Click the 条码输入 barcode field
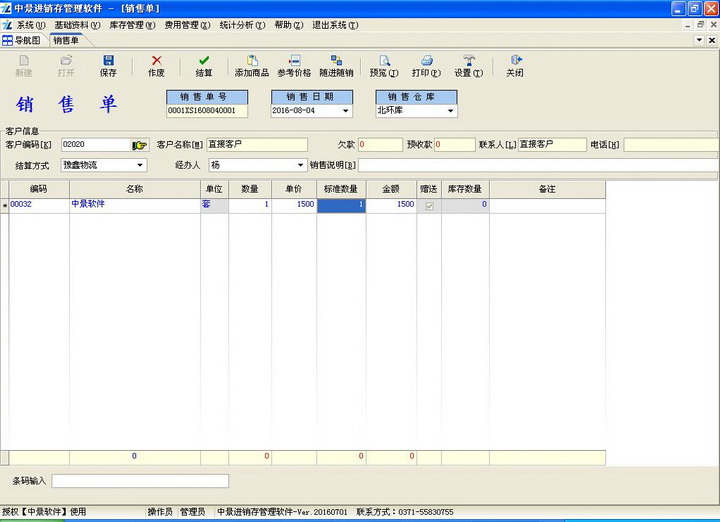 coord(140,481)
